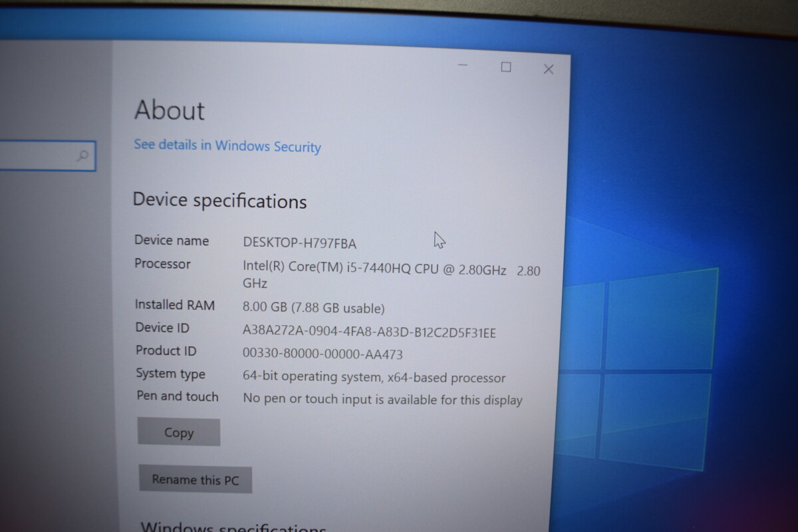The height and width of the screenshot is (532, 798).
Task: Focus the Settings search box
Action: coord(47,156)
